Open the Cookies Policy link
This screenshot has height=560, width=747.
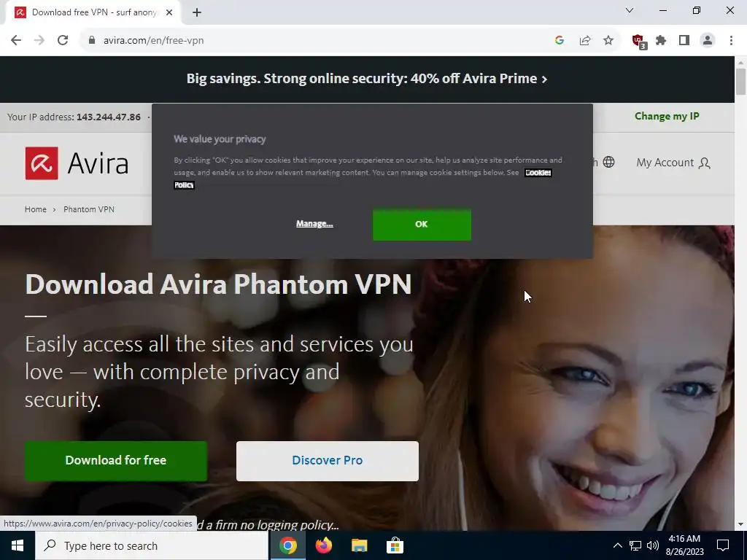538,172
